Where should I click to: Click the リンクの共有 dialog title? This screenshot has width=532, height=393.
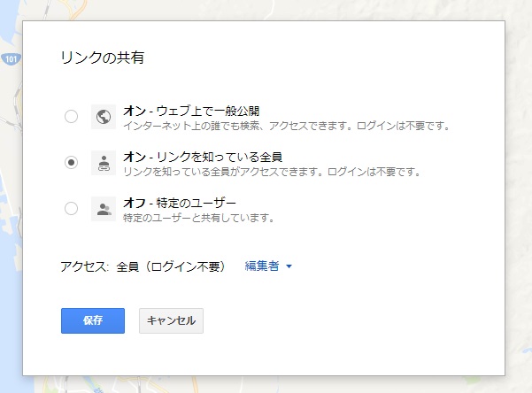[x=102, y=58]
